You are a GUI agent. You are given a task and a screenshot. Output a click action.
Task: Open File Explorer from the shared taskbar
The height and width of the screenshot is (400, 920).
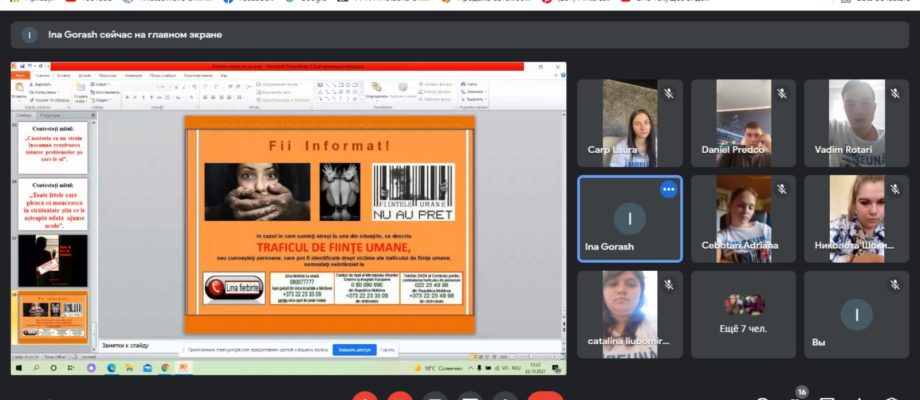(x=129, y=368)
